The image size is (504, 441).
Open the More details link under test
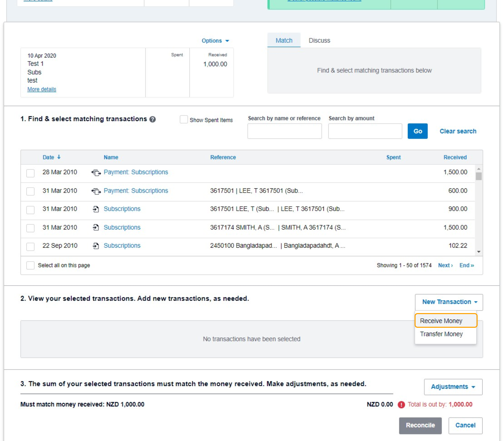(x=42, y=89)
